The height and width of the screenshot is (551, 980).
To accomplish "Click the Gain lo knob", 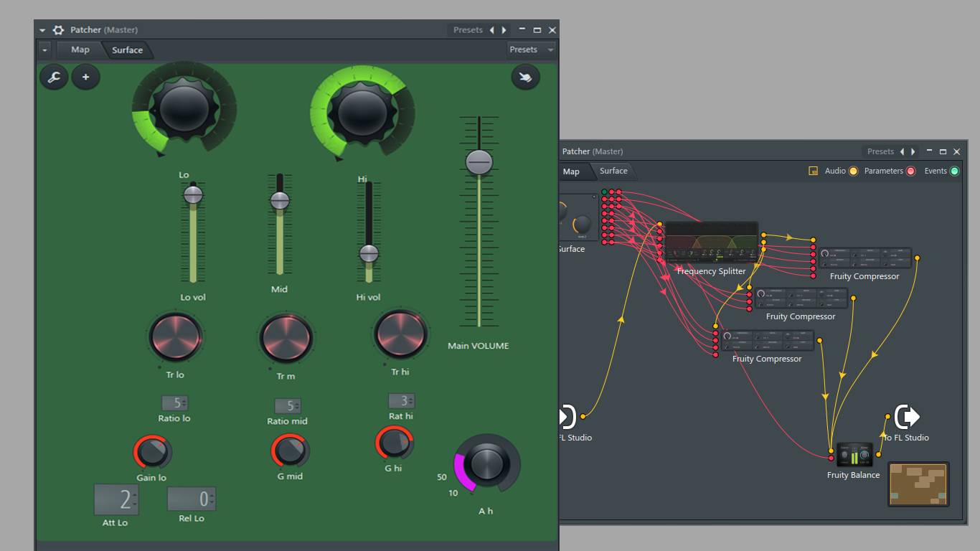I will coord(152,452).
